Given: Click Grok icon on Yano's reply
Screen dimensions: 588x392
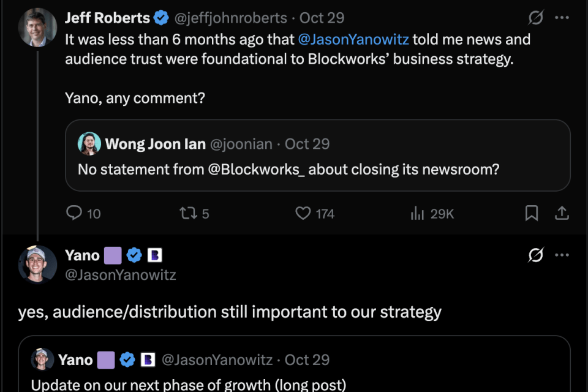Looking at the screenshot, I should tap(535, 255).
